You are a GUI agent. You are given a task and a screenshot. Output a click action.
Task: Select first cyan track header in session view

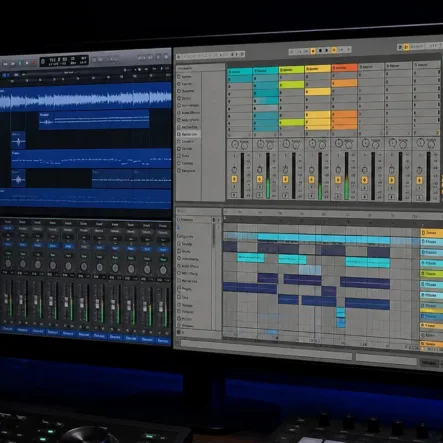(x=240, y=72)
